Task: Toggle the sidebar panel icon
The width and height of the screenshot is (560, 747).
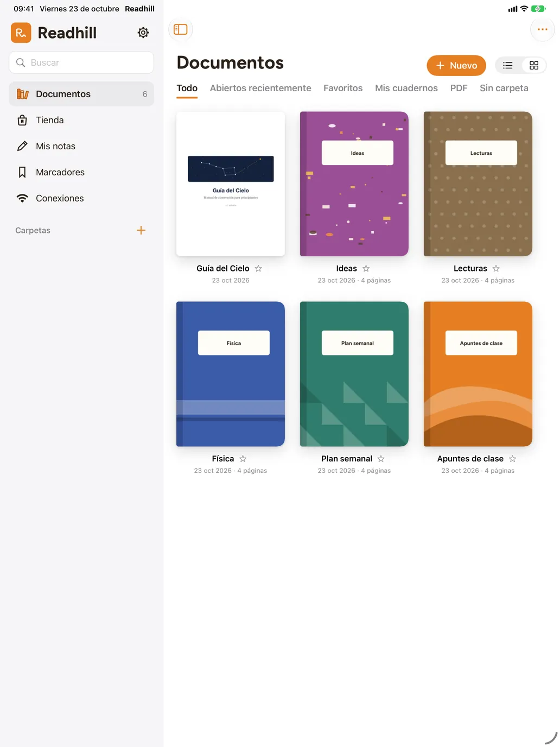Action: tap(181, 29)
